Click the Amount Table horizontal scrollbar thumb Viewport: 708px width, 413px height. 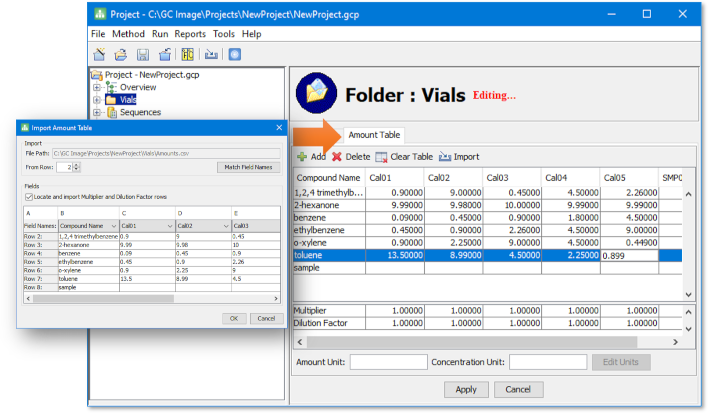click(x=472, y=342)
